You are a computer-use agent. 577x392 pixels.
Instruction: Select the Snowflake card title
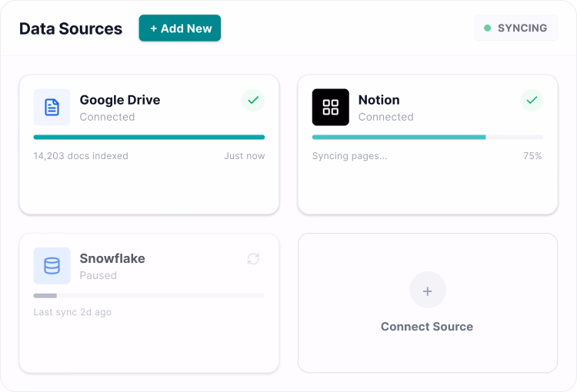[x=112, y=258]
